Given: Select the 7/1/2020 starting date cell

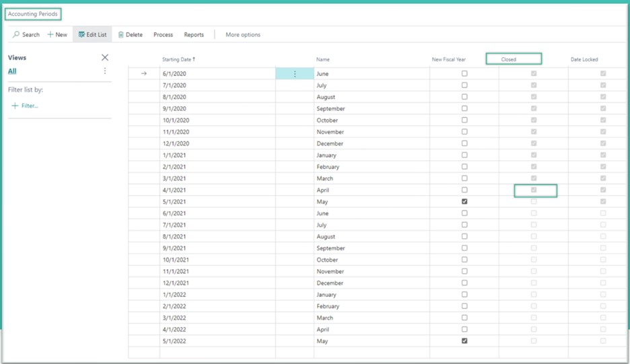Looking at the screenshot, I should (217, 85).
